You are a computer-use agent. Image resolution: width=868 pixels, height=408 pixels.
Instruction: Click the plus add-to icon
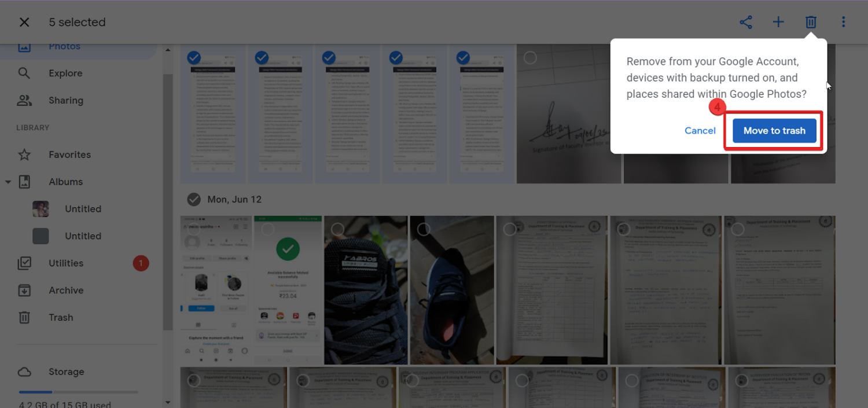[778, 22]
